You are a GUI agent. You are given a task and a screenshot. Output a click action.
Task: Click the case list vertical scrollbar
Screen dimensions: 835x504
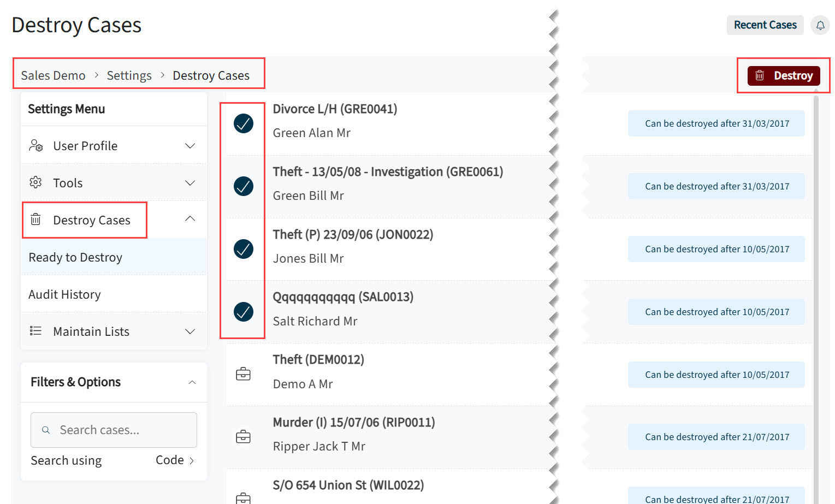click(x=816, y=299)
